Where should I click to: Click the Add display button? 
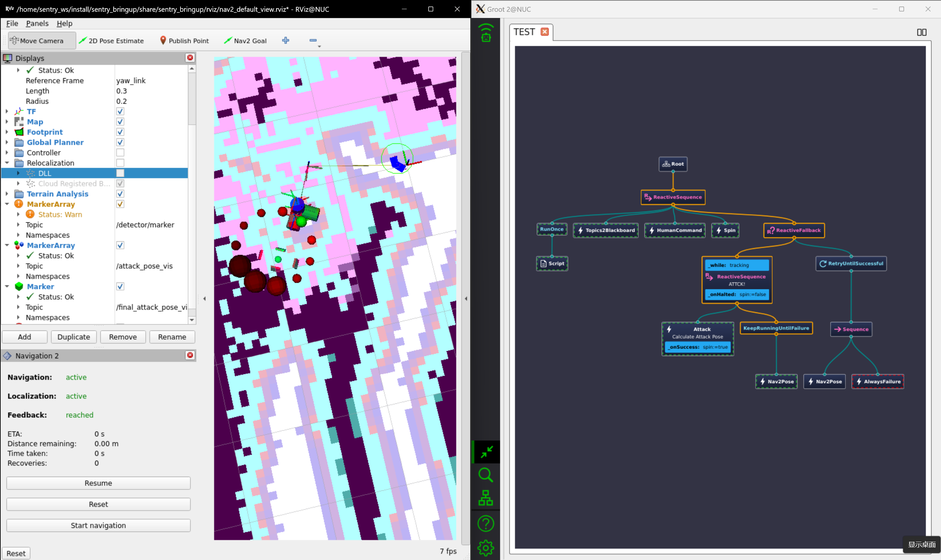(25, 337)
